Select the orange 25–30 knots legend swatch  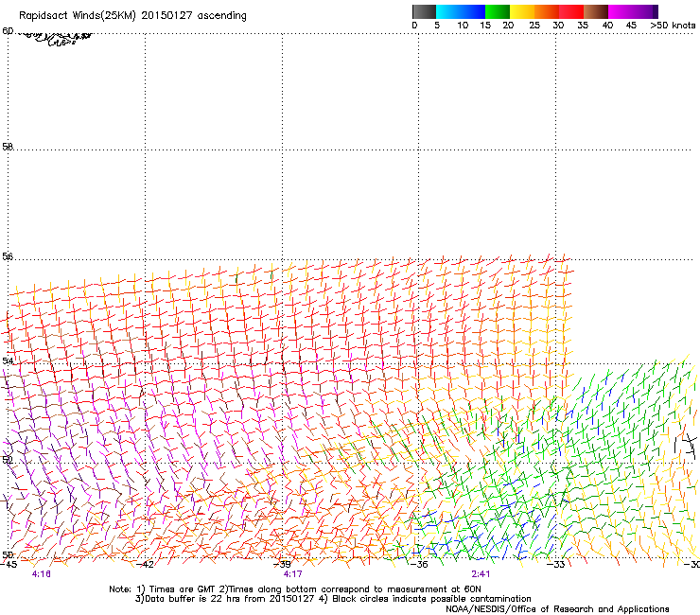point(547,11)
